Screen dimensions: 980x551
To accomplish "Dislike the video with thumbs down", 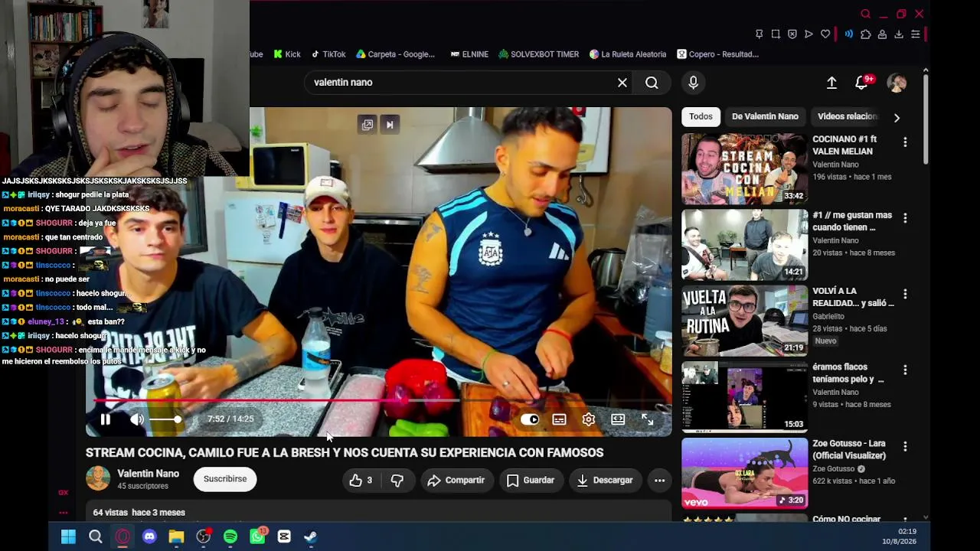I will pos(397,481).
